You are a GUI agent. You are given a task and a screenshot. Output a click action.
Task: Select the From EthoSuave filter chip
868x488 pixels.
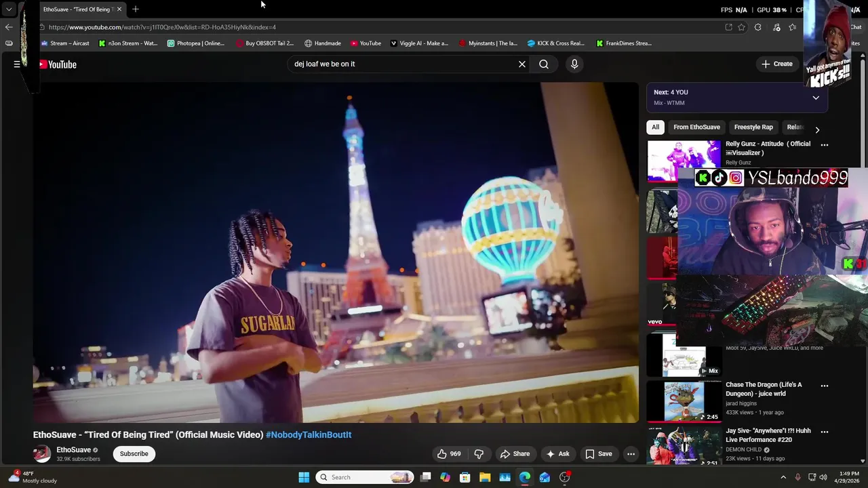[696, 127]
